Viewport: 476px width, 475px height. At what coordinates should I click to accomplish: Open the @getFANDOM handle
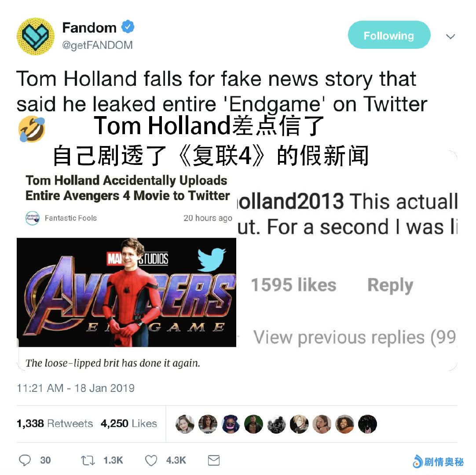click(98, 45)
